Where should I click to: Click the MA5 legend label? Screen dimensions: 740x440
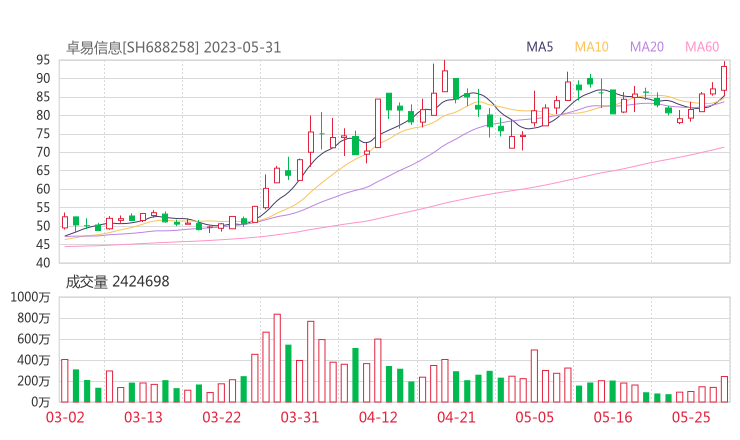(x=540, y=47)
